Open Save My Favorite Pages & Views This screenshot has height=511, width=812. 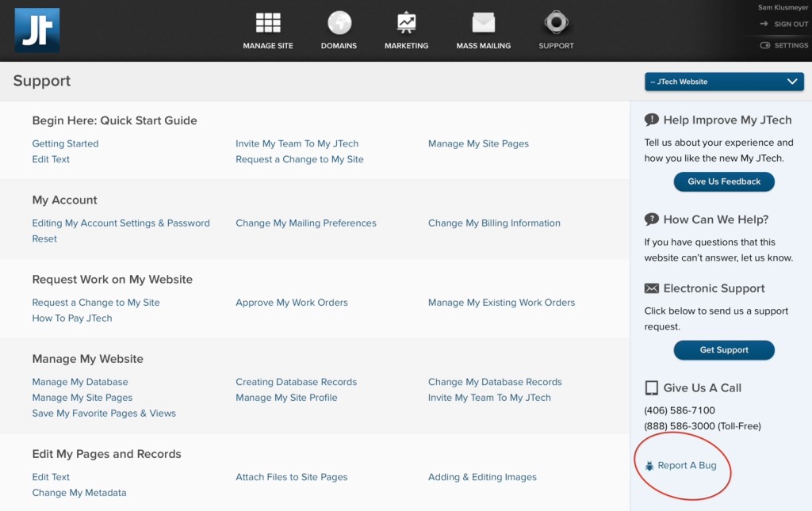coord(104,414)
